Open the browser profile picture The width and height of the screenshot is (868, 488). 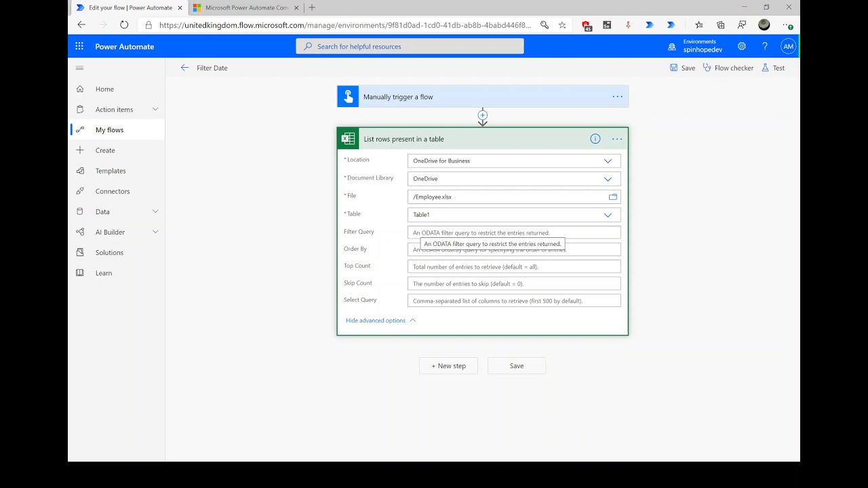(764, 25)
